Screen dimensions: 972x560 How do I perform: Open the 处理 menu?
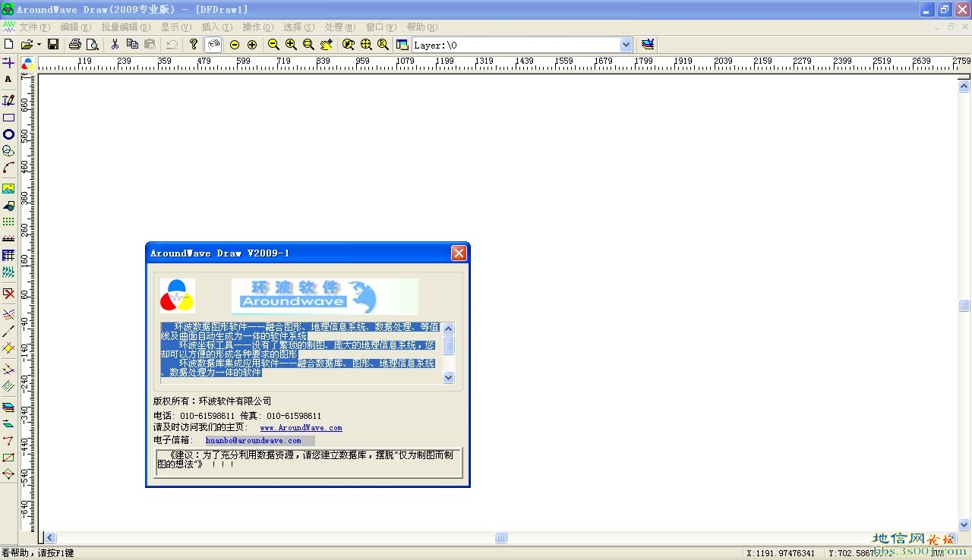[340, 27]
